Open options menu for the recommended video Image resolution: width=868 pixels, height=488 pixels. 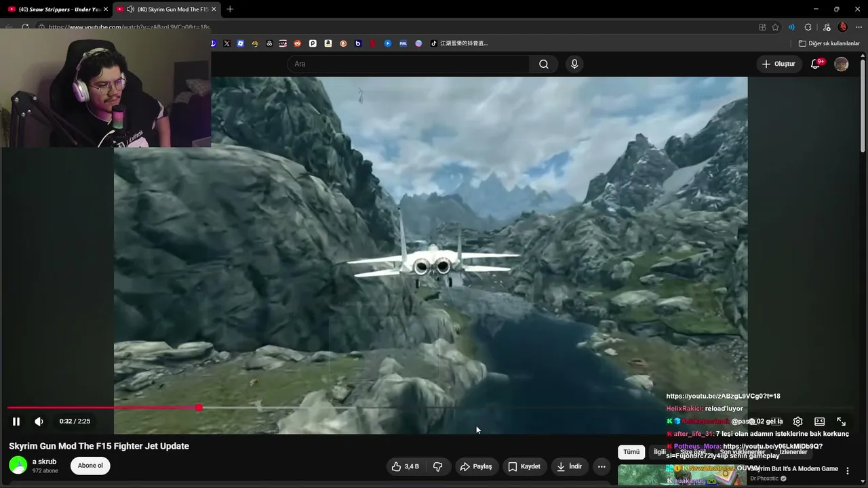847,470
